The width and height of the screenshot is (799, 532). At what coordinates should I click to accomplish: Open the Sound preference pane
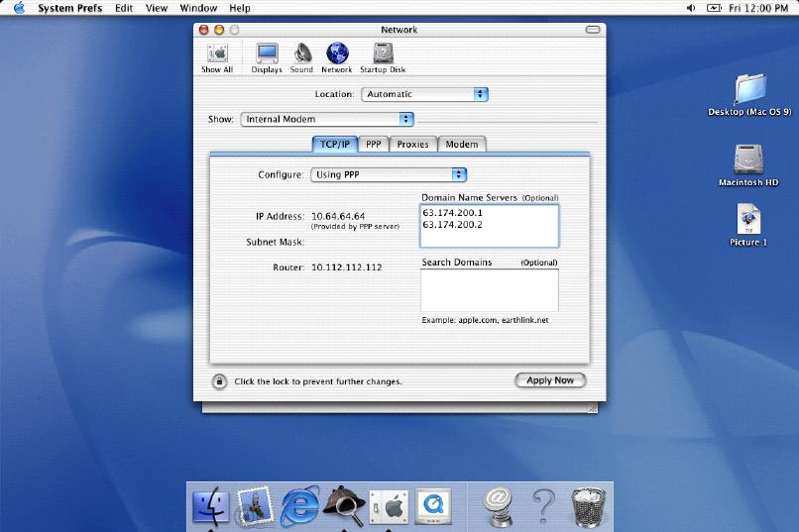301,58
